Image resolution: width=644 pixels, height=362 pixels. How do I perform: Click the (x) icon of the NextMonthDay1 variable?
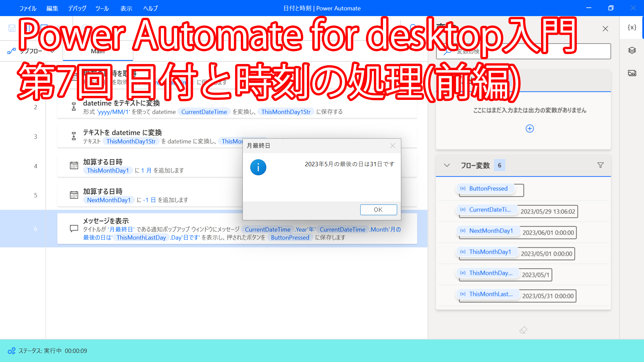point(463,231)
